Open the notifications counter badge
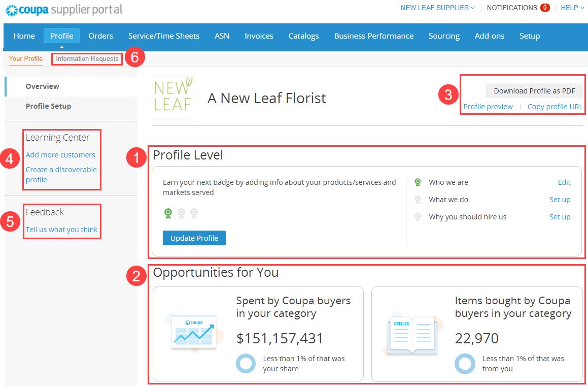 pyautogui.click(x=546, y=8)
